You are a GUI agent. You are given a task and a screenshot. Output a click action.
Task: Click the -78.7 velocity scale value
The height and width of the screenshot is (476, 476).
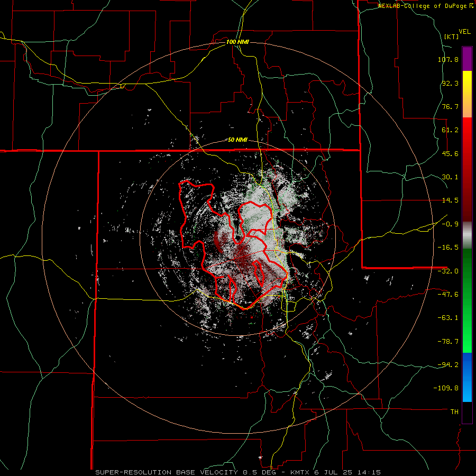click(x=448, y=342)
